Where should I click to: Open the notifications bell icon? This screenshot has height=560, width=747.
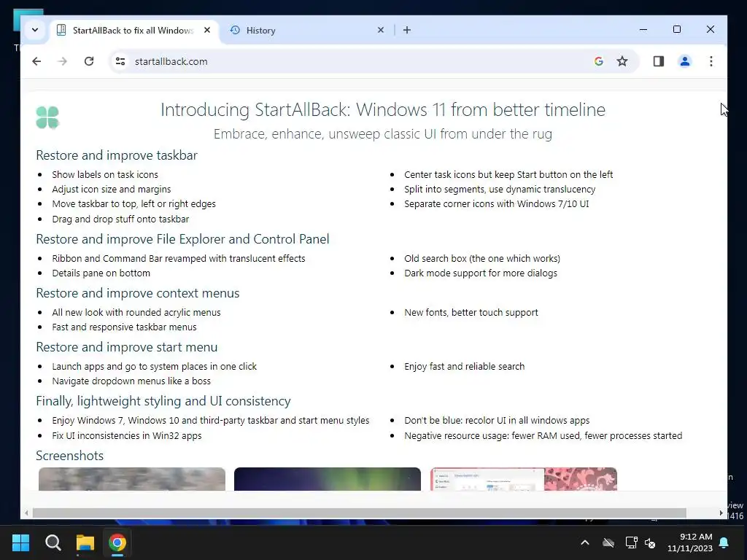724,542
